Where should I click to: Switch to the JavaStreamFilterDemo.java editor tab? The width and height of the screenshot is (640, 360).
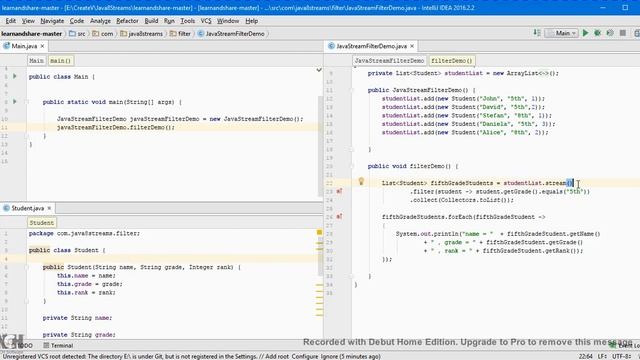[x=371, y=46]
